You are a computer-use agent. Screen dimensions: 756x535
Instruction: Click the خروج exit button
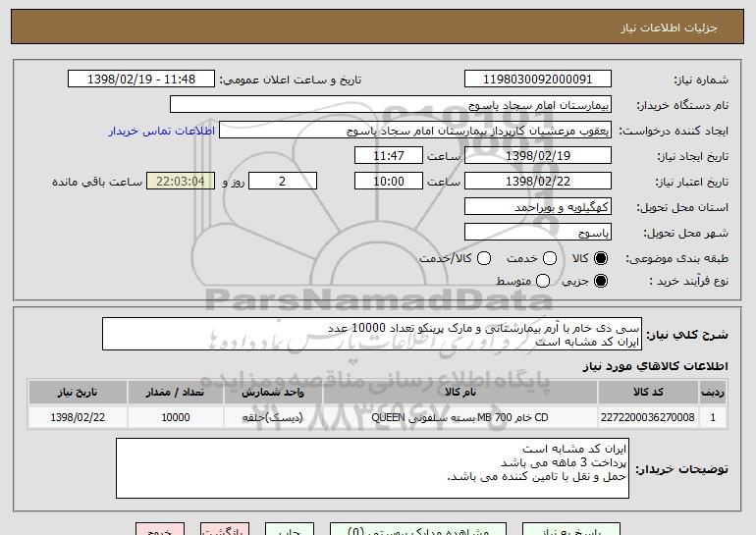[160, 529]
